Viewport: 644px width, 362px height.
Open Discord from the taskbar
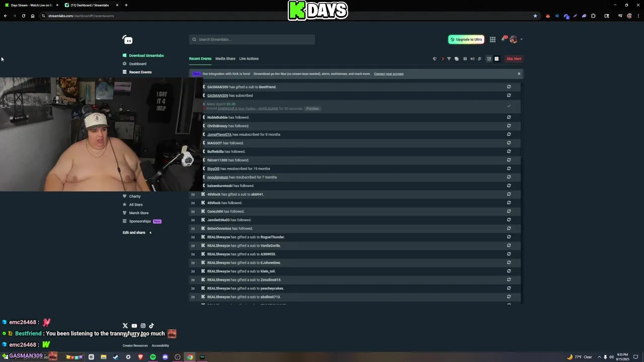[165, 357]
